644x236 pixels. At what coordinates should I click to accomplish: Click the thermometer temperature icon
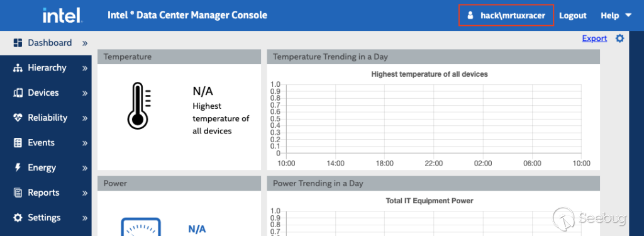pyautogui.click(x=138, y=106)
